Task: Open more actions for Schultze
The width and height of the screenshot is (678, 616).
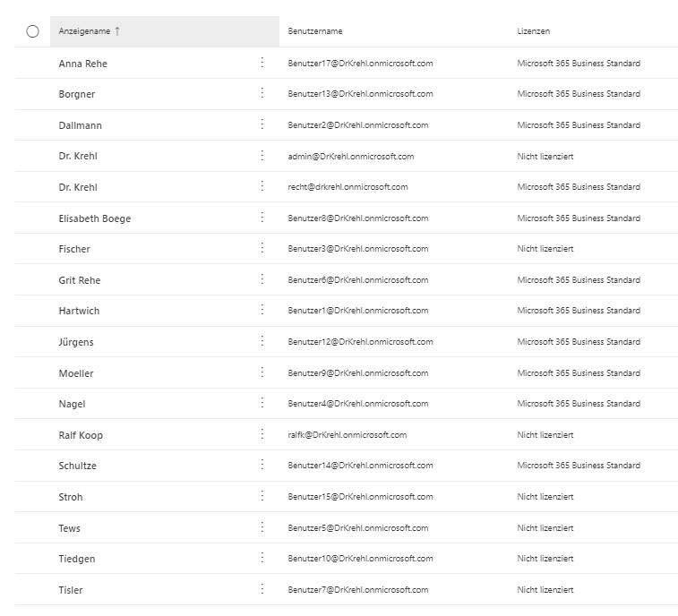Action: click(x=262, y=466)
